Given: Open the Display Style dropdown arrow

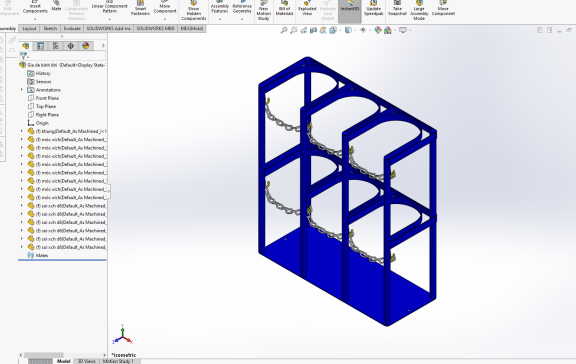Looking at the screenshot, I should 354,30.
